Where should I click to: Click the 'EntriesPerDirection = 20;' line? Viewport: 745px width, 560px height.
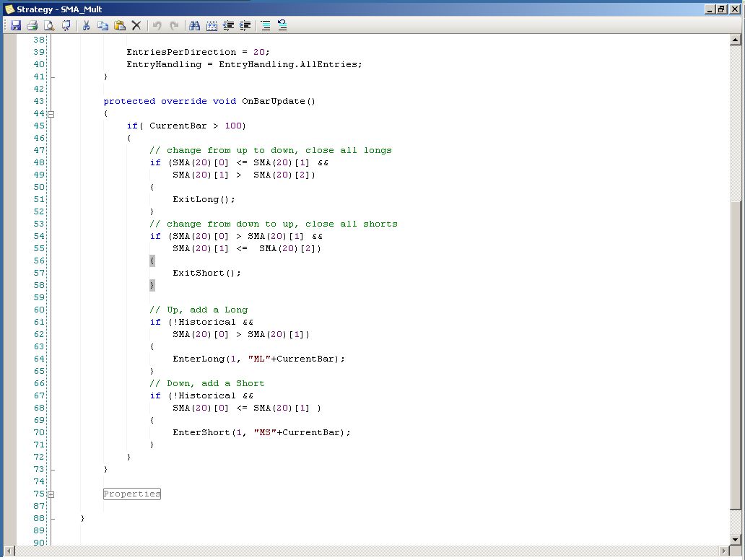[x=198, y=52]
